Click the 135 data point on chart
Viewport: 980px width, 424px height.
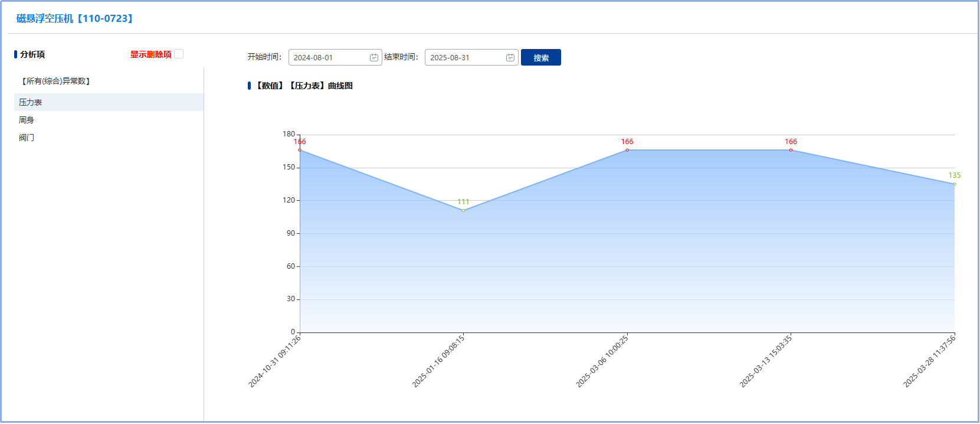954,184
